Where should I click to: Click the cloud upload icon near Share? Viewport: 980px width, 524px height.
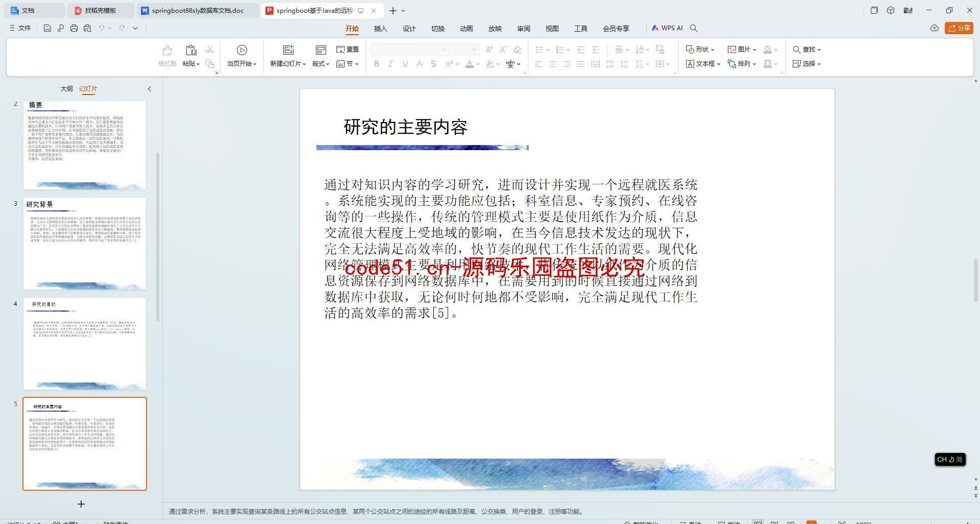click(x=934, y=28)
